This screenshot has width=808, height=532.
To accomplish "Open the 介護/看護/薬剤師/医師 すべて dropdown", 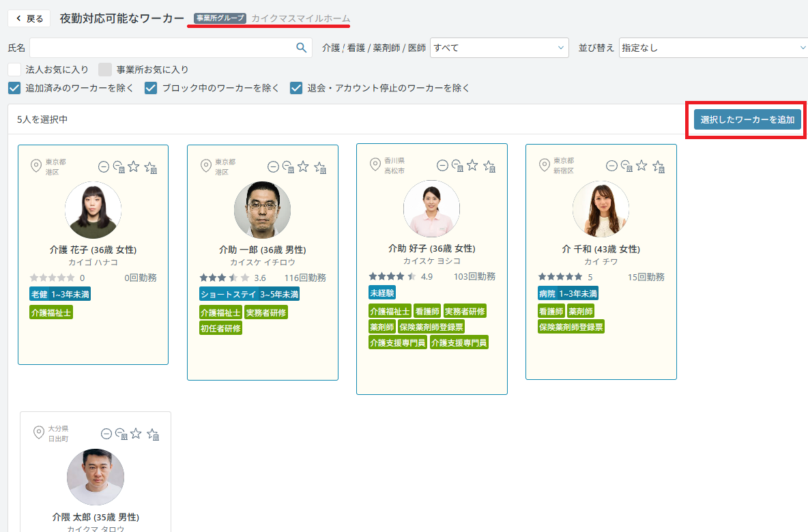I will coord(500,48).
